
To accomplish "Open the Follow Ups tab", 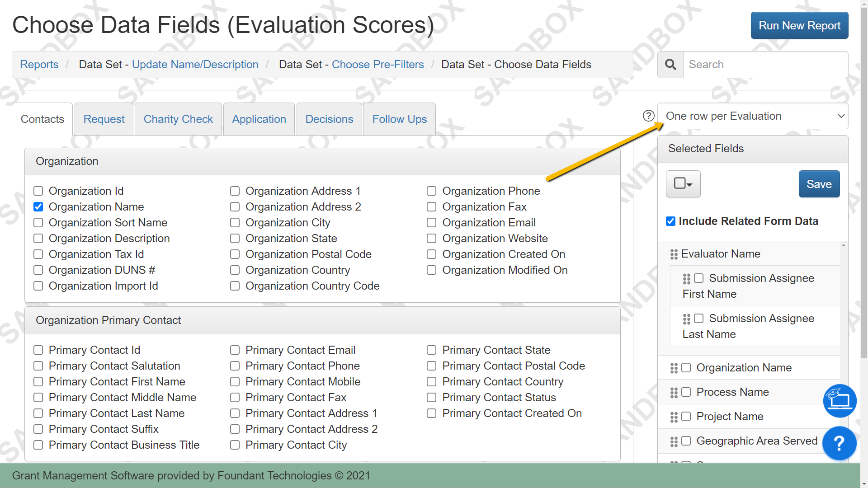I will coord(400,119).
